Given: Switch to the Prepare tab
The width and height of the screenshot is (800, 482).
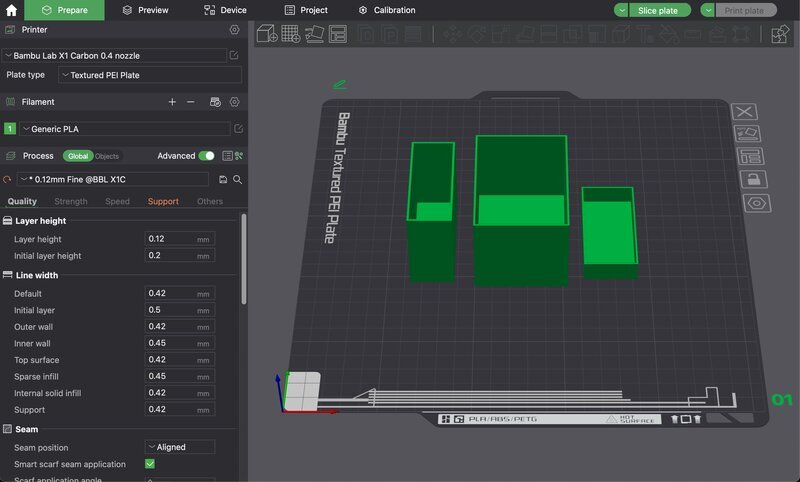Looking at the screenshot, I should [64, 10].
